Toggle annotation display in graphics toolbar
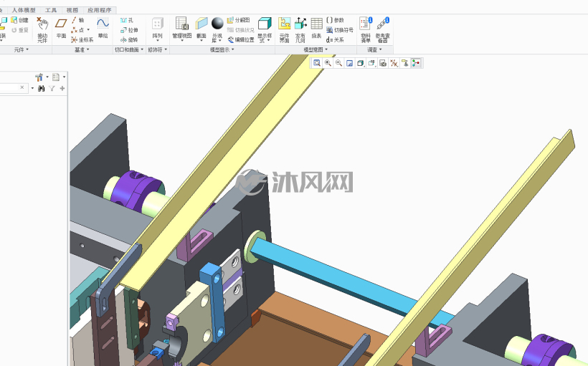 [x=404, y=63]
